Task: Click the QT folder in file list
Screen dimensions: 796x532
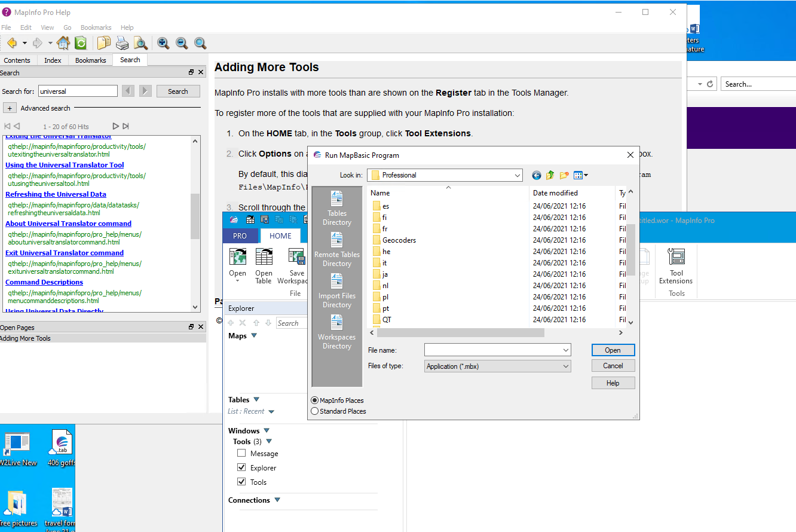Action: coord(382,320)
